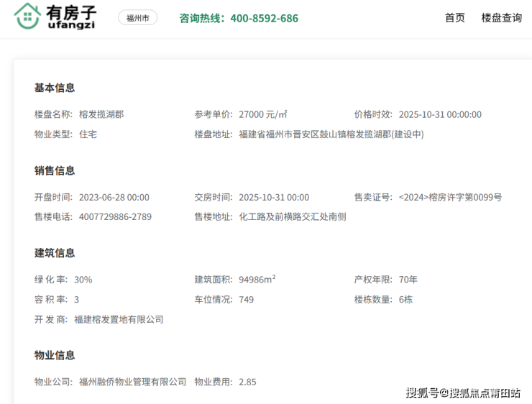Screen dimensions: 532x404
Task: Click the 建筑信息 section heading
Action: click(55, 253)
